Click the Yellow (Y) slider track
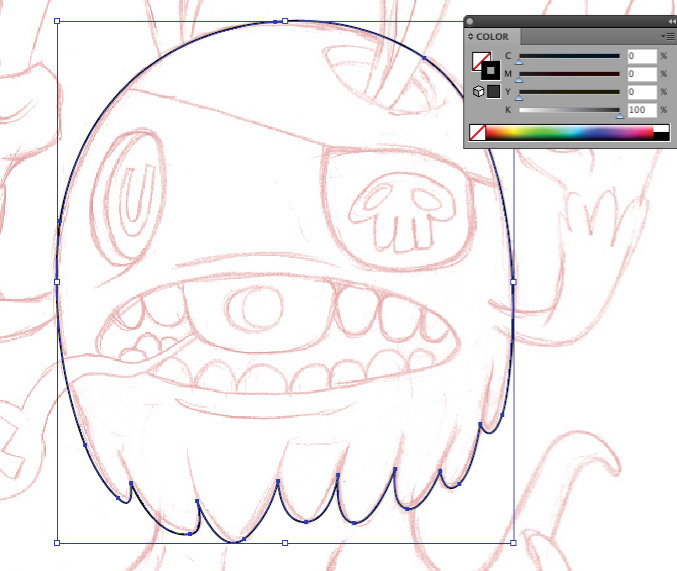 point(569,92)
